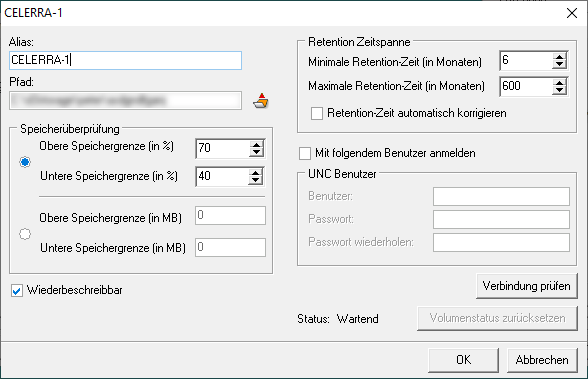Click the 'Retention Zeitspanne' group label
588x379 pixels.
coord(359,42)
